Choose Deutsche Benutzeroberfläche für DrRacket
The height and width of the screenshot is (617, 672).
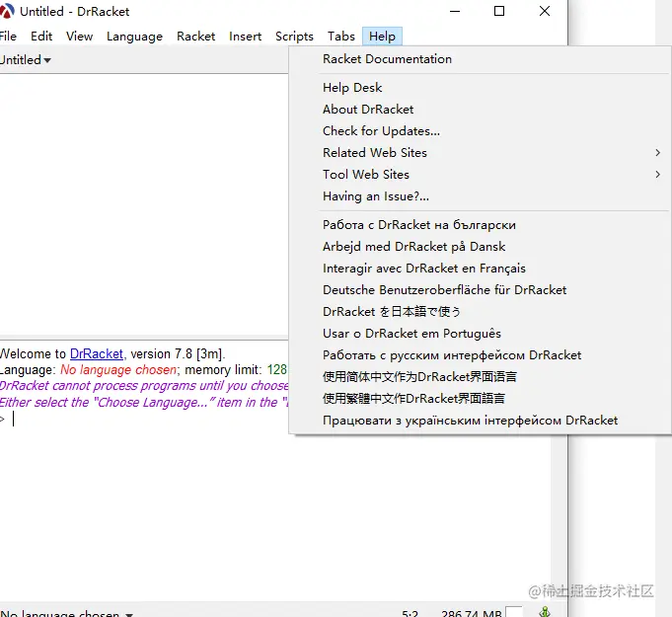click(480, 290)
